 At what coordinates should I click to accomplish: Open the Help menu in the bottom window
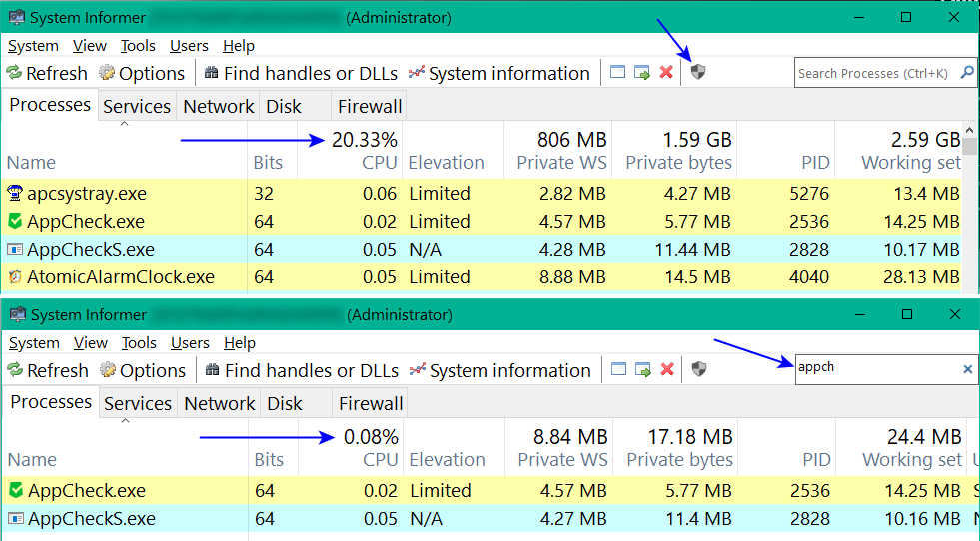click(240, 343)
